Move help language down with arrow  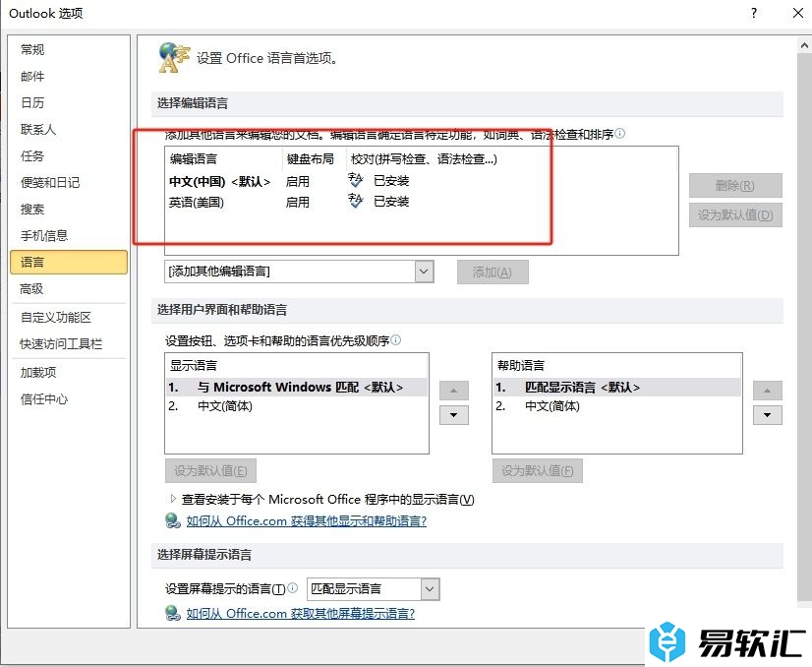click(768, 415)
